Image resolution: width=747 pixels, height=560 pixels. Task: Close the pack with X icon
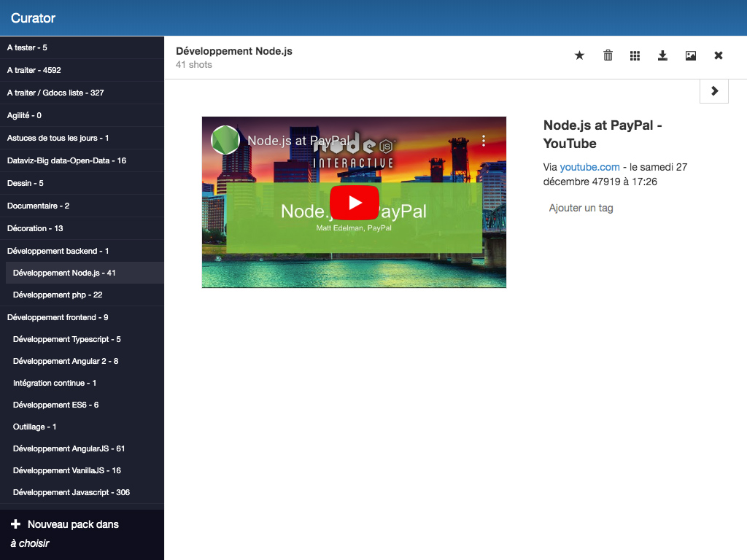718,55
